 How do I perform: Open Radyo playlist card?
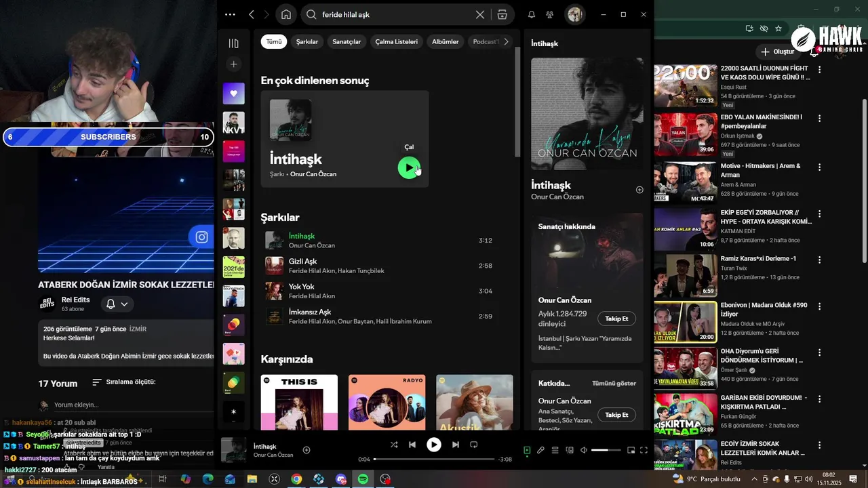pyautogui.click(x=387, y=403)
